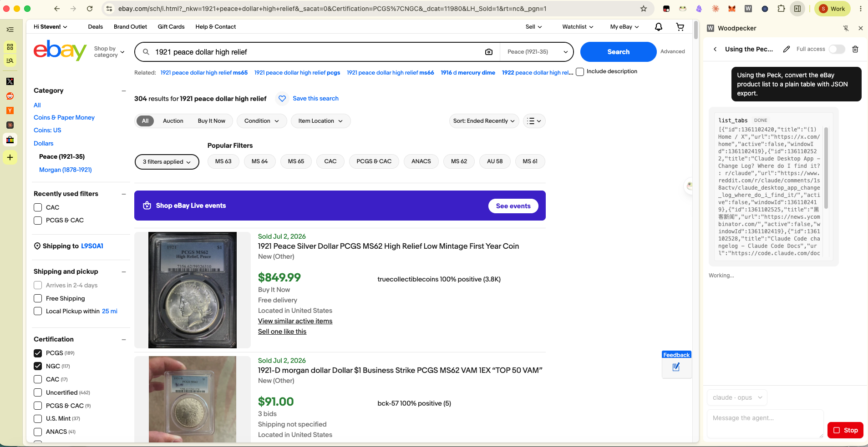The height and width of the screenshot is (447, 868).
Task: Apply the MS 65 popular filter
Action: coord(296,161)
